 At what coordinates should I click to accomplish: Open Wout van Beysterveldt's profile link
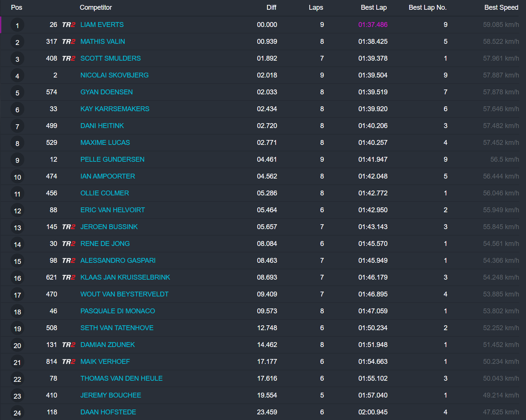(x=124, y=294)
